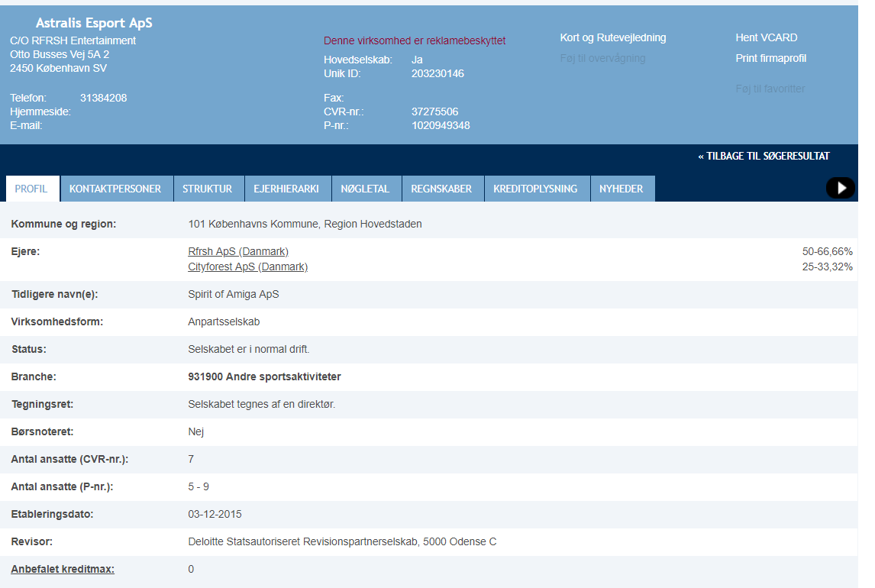Select the Kommune value 101 Københavns Kommune
The width and height of the screenshot is (875, 588).
pyautogui.click(x=305, y=224)
